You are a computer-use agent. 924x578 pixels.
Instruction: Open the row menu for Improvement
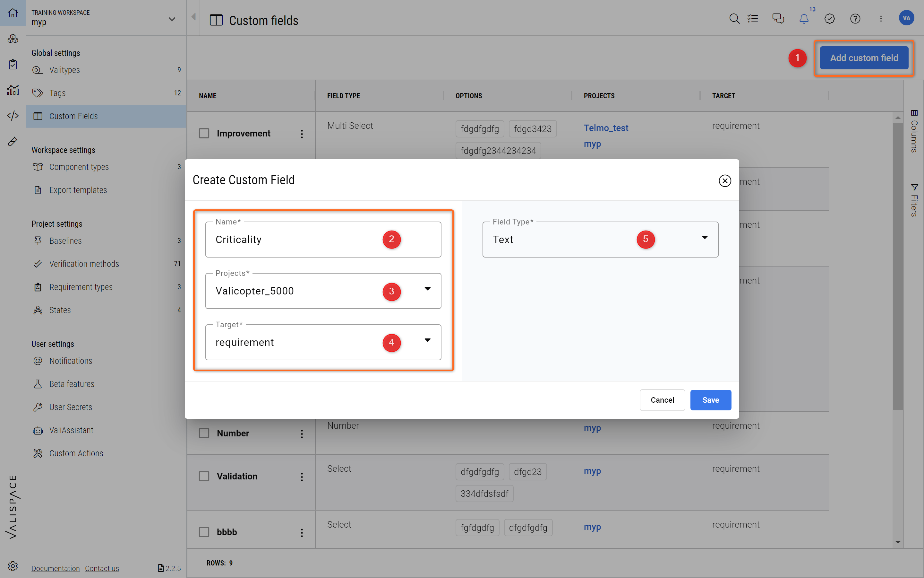pyautogui.click(x=302, y=134)
